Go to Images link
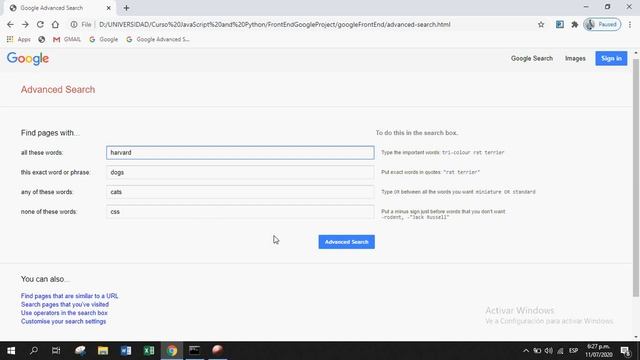Viewport: 640px width, 360px height. (x=575, y=58)
